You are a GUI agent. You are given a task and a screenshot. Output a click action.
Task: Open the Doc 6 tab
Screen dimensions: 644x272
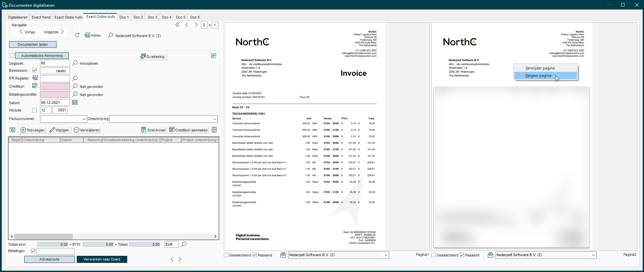pyautogui.click(x=195, y=17)
